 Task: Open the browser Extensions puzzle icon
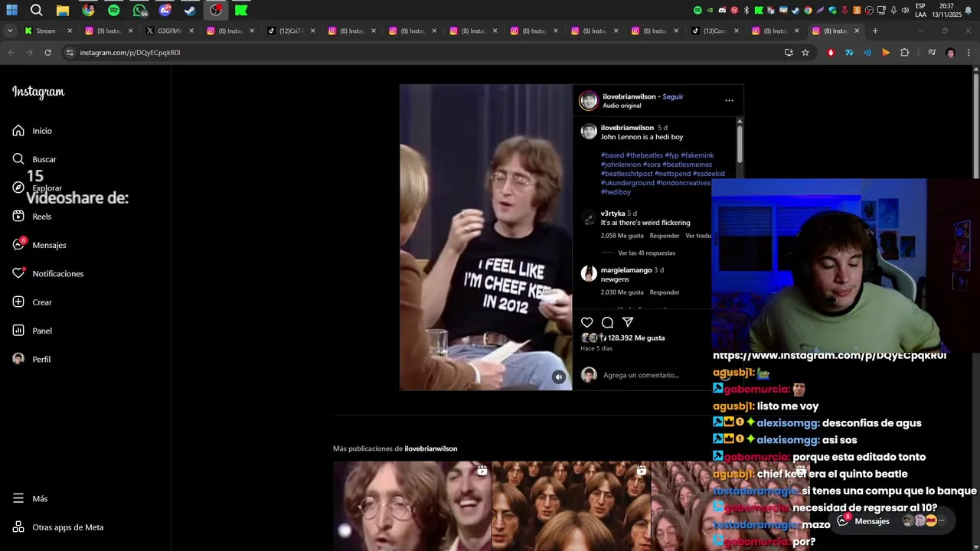pos(904,53)
